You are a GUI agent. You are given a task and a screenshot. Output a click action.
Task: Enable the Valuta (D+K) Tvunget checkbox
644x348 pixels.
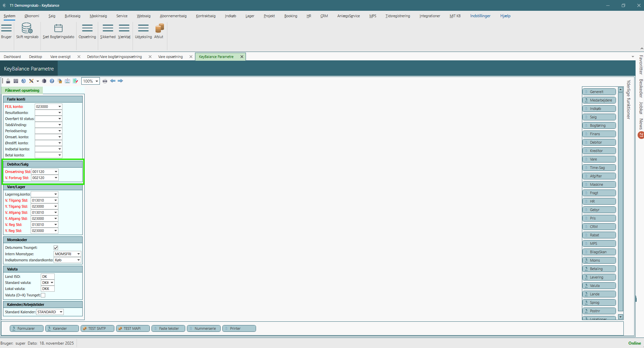(43, 295)
